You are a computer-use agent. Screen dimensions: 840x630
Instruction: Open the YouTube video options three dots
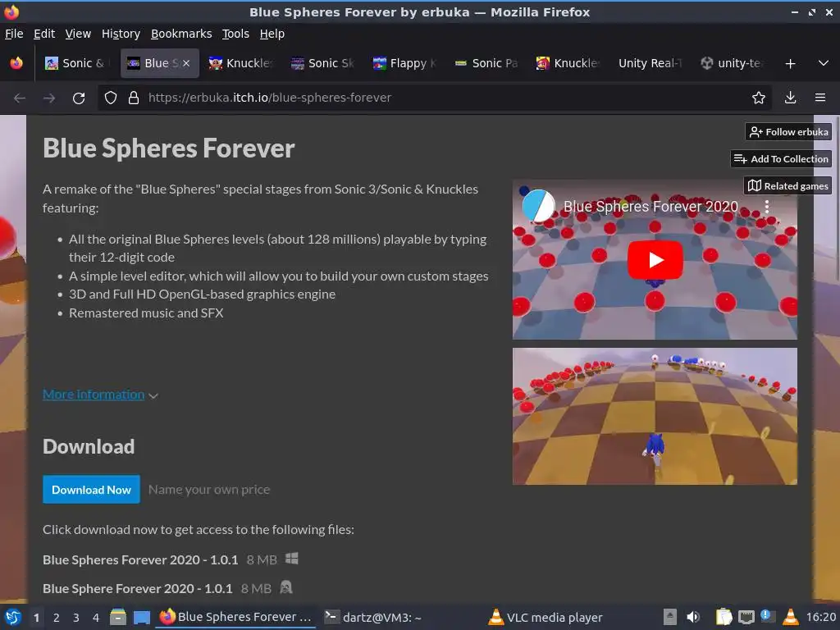[x=767, y=206]
